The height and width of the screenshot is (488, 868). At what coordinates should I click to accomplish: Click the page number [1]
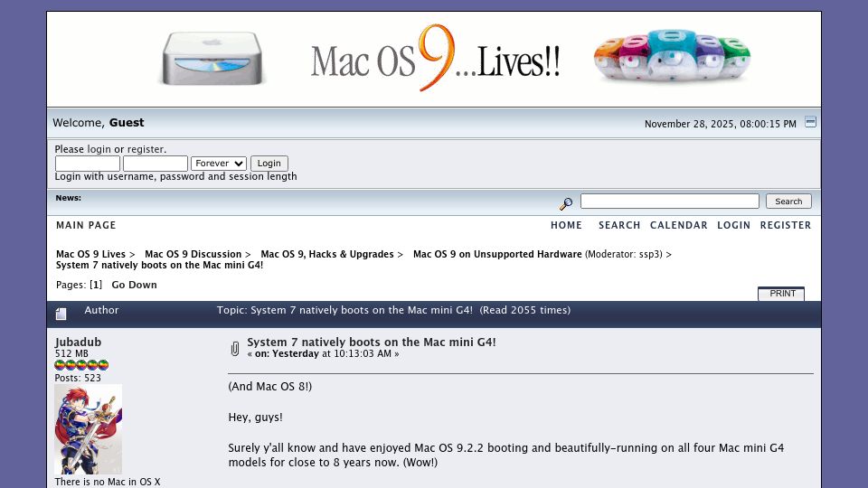point(96,285)
